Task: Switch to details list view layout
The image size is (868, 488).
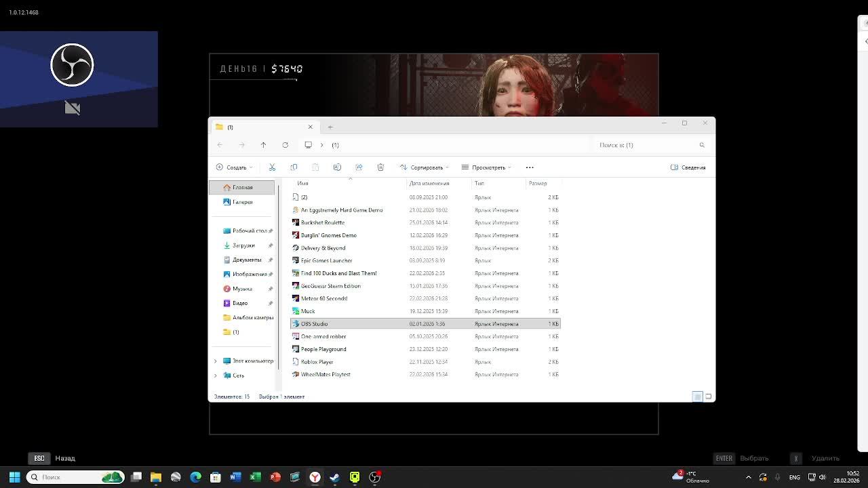Action: 697,396
